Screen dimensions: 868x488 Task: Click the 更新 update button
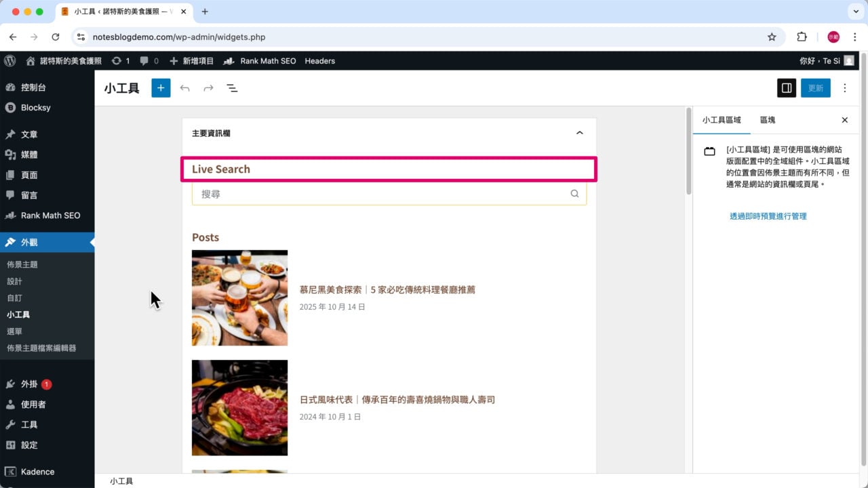(x=815, y=88)
